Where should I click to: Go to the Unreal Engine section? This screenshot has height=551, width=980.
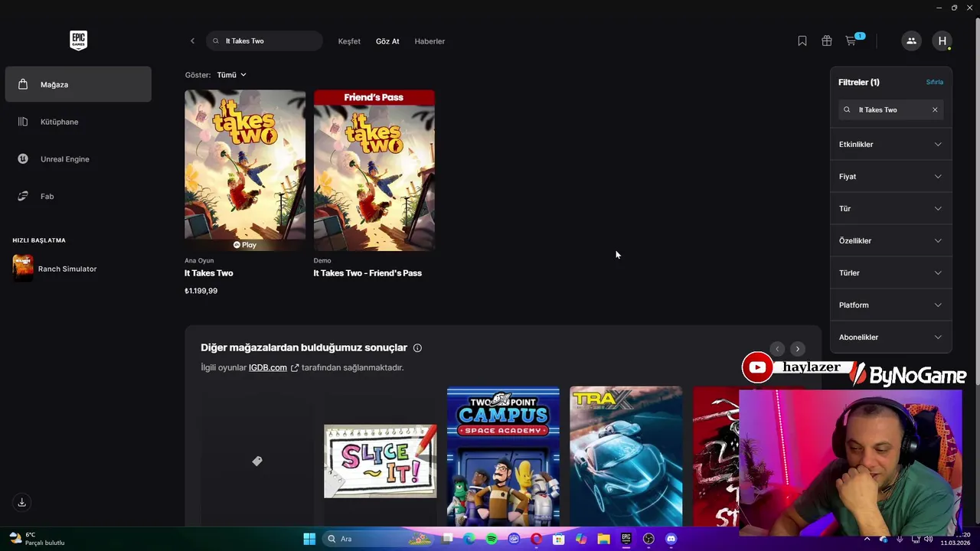tap(78, 159)
